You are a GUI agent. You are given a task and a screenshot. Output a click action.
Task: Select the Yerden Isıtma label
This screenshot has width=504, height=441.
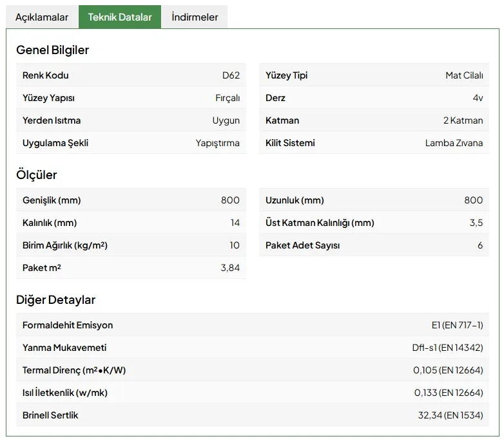[x=52, y=120]
